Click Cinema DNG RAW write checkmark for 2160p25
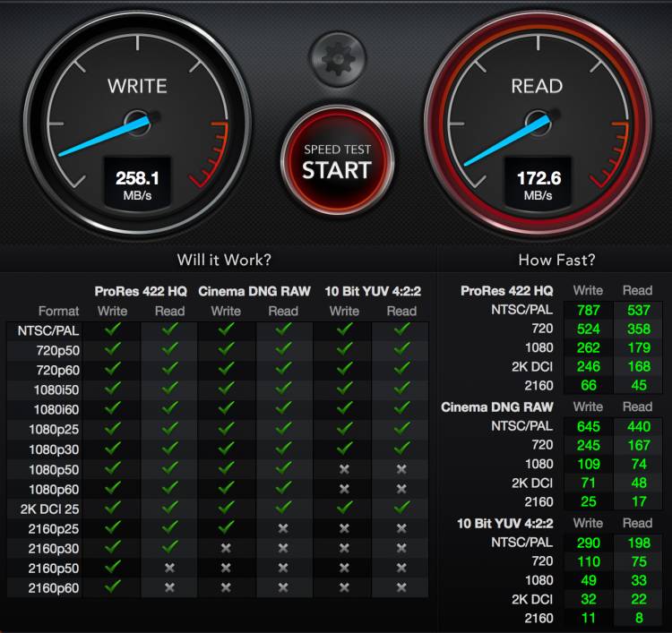This screenshot has width=672, height=633. pos(227,527)
